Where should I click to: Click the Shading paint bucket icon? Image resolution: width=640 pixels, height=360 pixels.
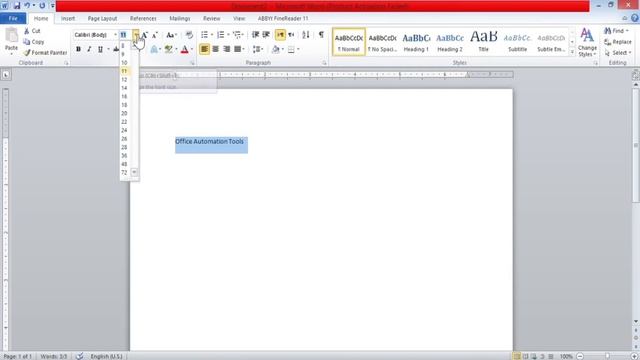[276, 49]
